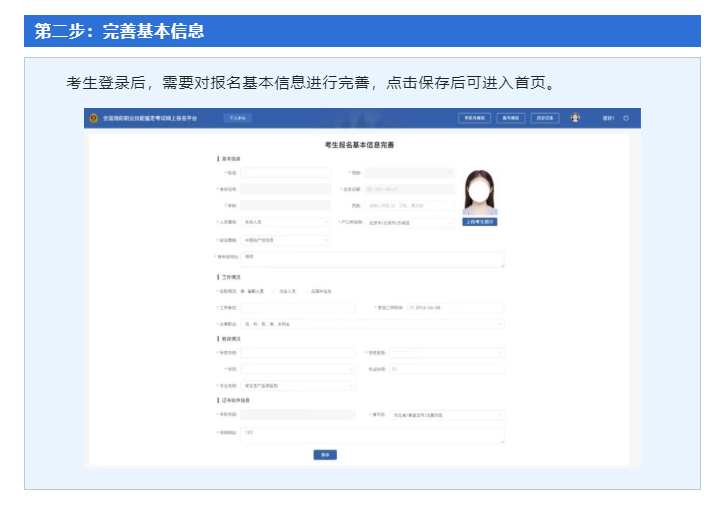The height and width of the screenshot is (509, 722).
Task: Click the 手机号修改 header button
Action: [473, 118]
